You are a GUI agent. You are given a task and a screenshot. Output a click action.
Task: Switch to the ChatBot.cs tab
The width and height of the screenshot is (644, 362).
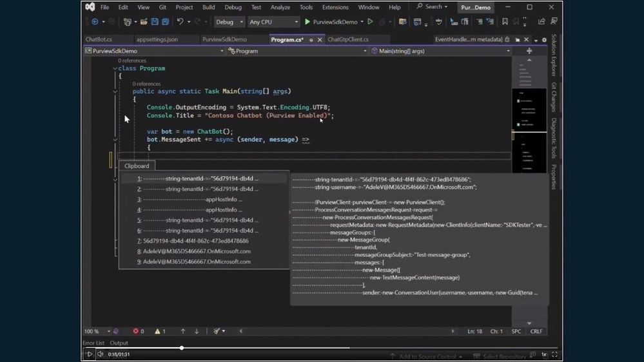[x=99, y=39]
